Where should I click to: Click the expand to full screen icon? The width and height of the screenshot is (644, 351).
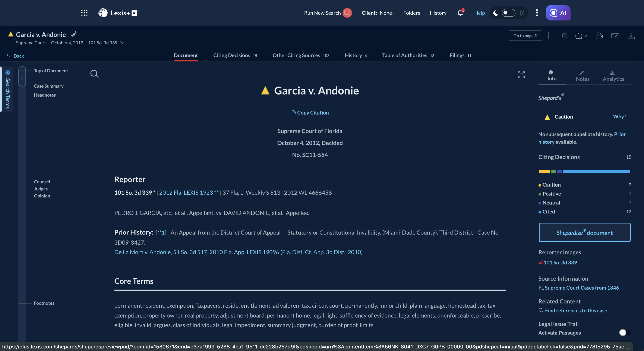(x=521, y=74)
